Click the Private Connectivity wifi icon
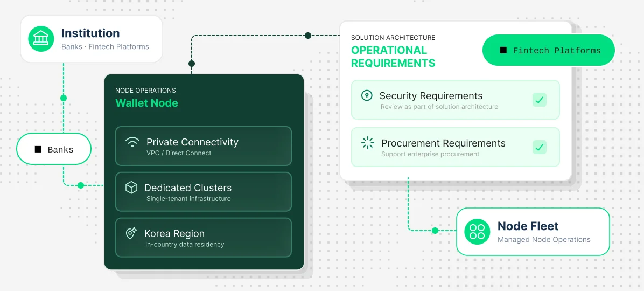 point(132,142)
